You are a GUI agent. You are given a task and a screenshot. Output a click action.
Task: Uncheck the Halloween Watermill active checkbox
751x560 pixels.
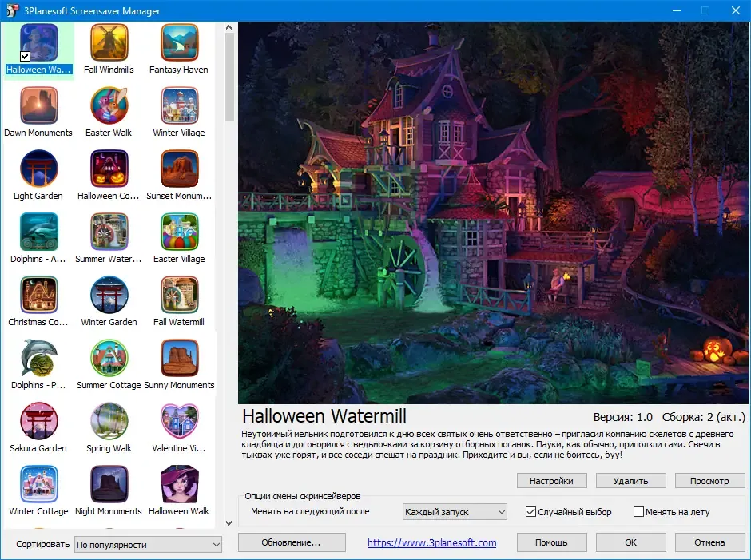point(26,56)
